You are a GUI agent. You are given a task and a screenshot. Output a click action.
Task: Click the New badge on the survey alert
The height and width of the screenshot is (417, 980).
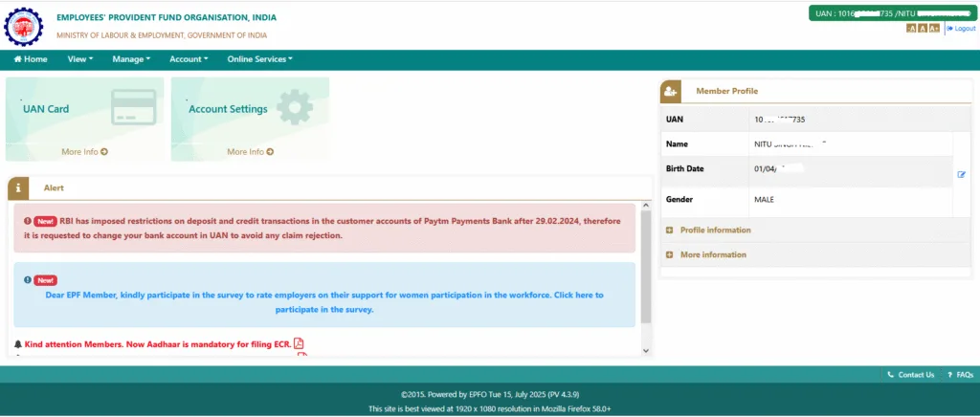(x=45, y=280)
